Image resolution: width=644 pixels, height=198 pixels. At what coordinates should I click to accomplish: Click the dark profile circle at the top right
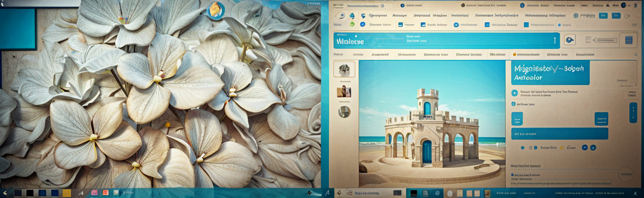[x=623, y=5]
